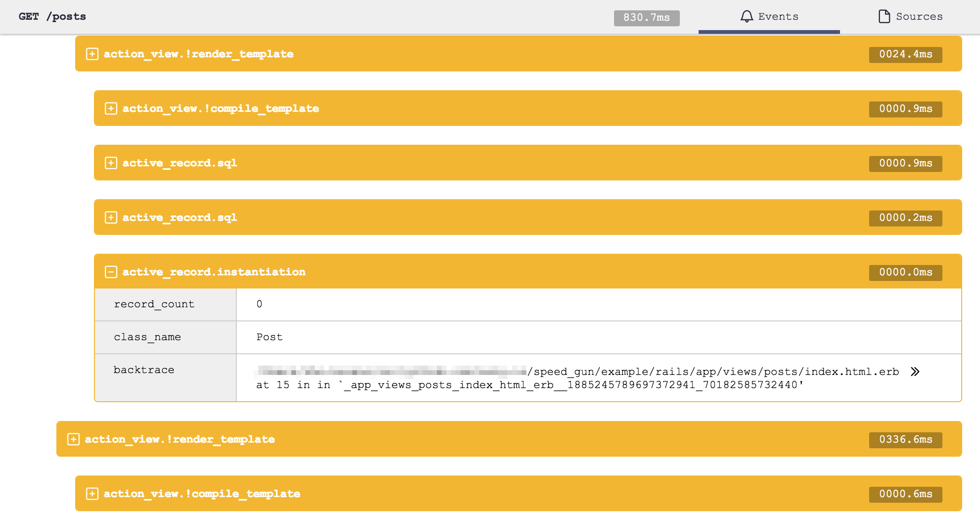The height and width of the screenshot is (530, 980).
Task: Expand the 0000.2ms active_record.sql event
Action: [111, 218]
